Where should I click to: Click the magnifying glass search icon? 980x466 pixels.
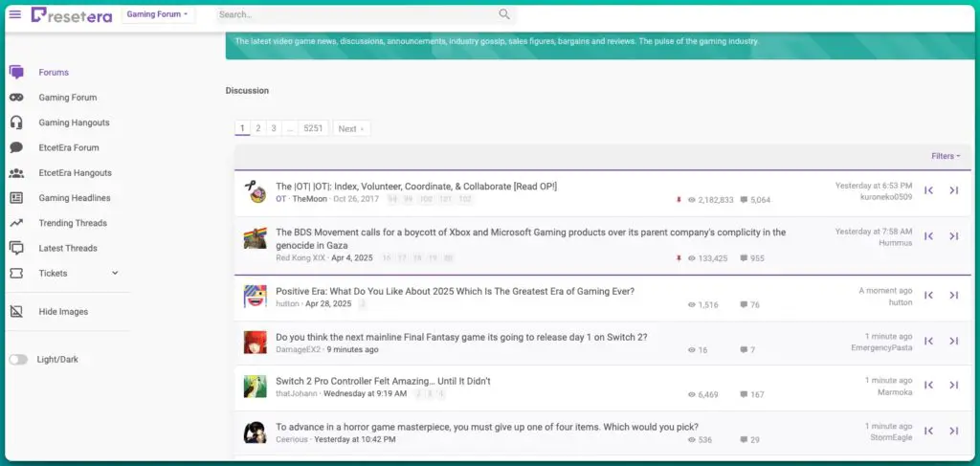(504, 14)
